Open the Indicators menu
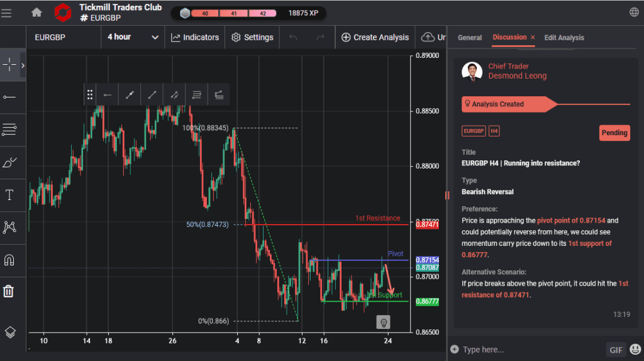This screenshot has width=644, height=361. coord(195,37)
